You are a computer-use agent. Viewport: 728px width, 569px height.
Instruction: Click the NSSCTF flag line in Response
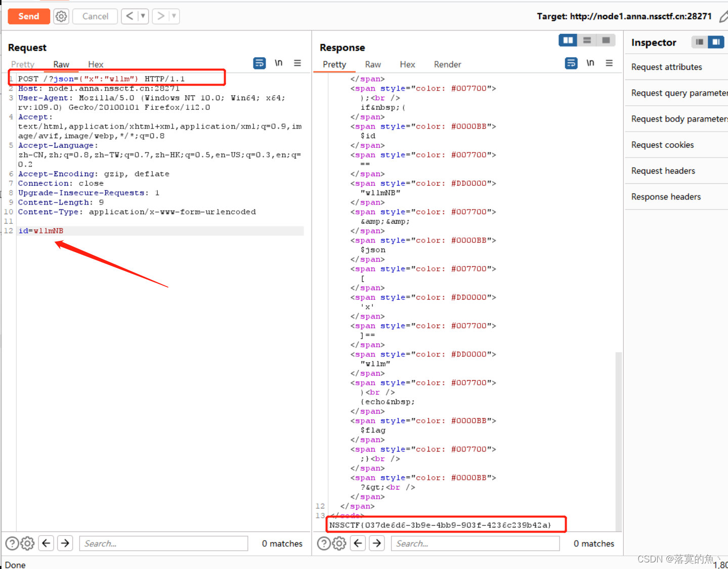[x=440, y=525]
